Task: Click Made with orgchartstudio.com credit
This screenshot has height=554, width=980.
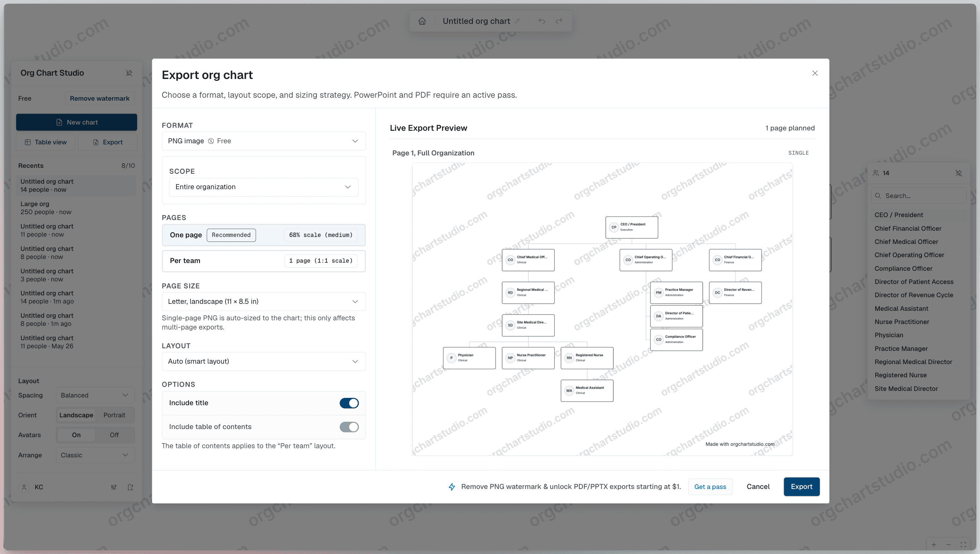Action: click(x=739, y=444)
